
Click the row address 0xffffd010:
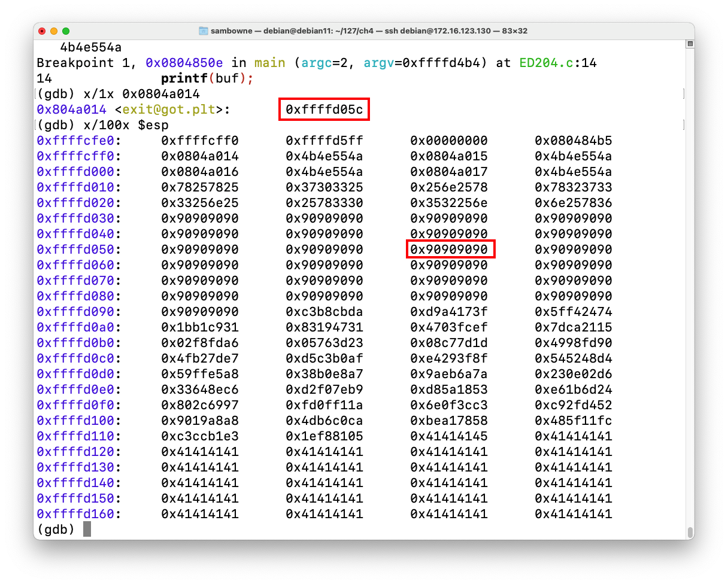[79, 187]
